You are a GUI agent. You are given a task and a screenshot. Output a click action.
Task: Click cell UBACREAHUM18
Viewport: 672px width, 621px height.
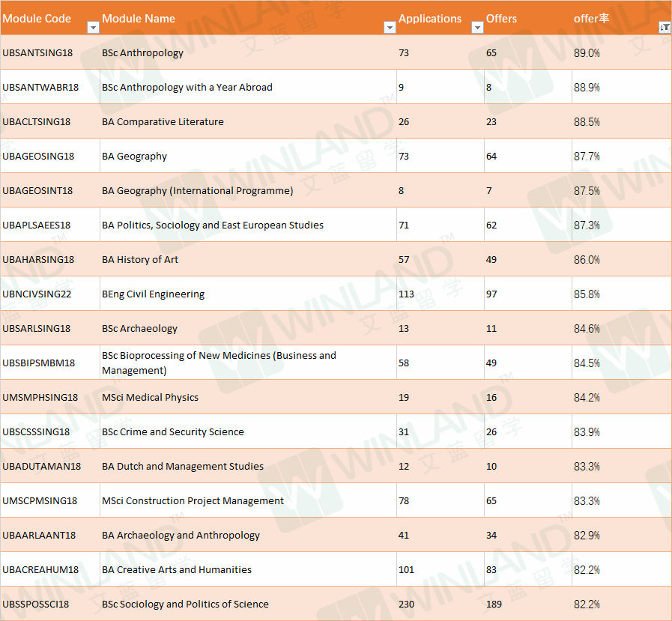click(x=50, y=569)
